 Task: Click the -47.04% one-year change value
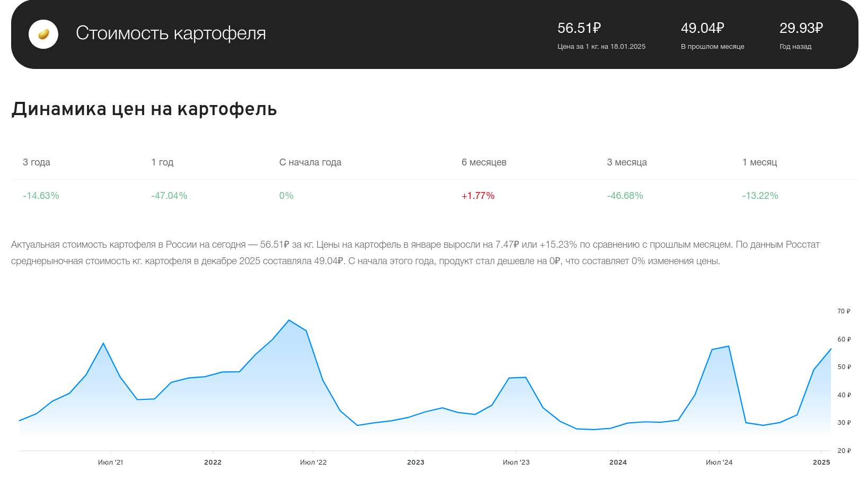(x=169, y=196)
